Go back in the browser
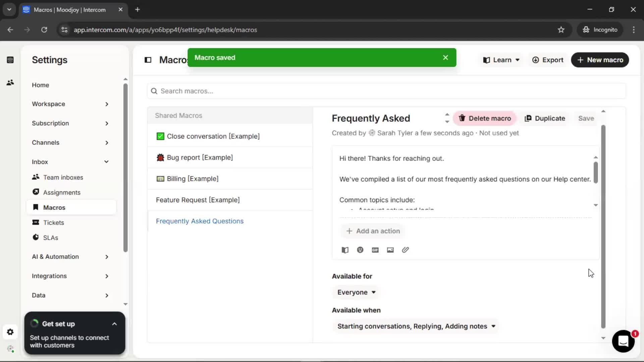 click(x=10, y=30)
